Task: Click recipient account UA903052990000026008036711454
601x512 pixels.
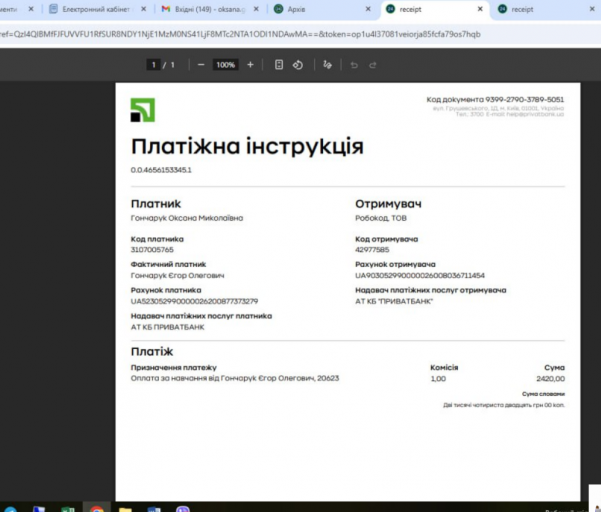Action: [x=420, y=276]
